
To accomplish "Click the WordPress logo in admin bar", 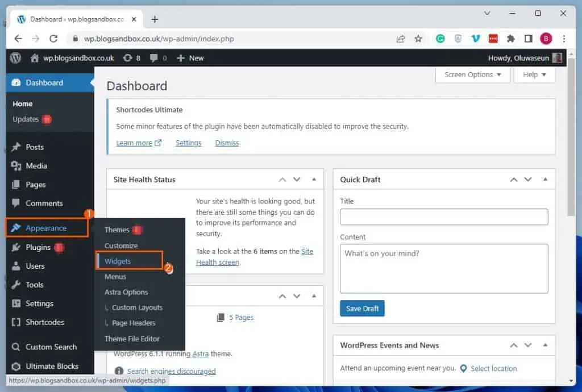I will [x=16, y=58].
